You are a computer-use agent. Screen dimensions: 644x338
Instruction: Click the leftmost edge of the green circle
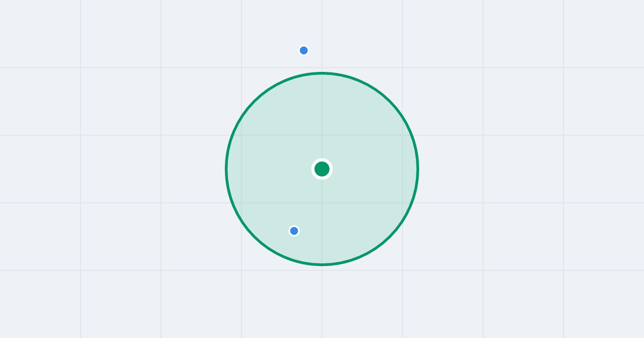(226, 169)
